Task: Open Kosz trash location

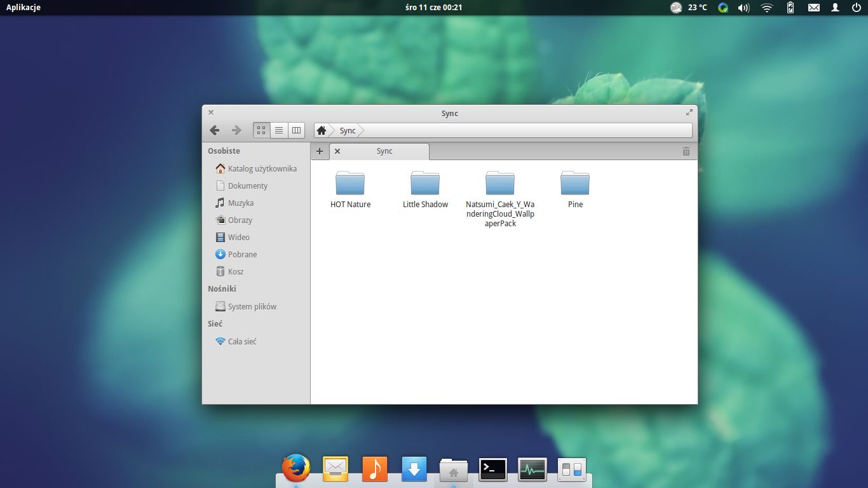Action: (236, 271)
